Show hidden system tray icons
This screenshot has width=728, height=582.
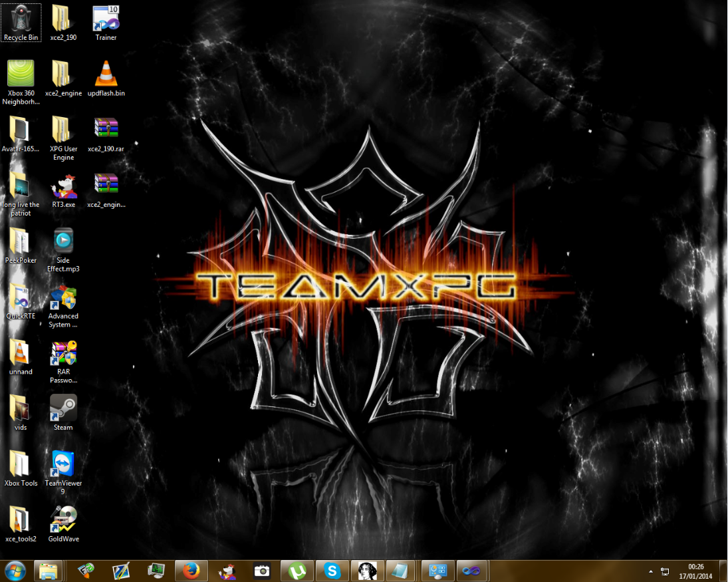pyautogui.click(x=650, y=571)
